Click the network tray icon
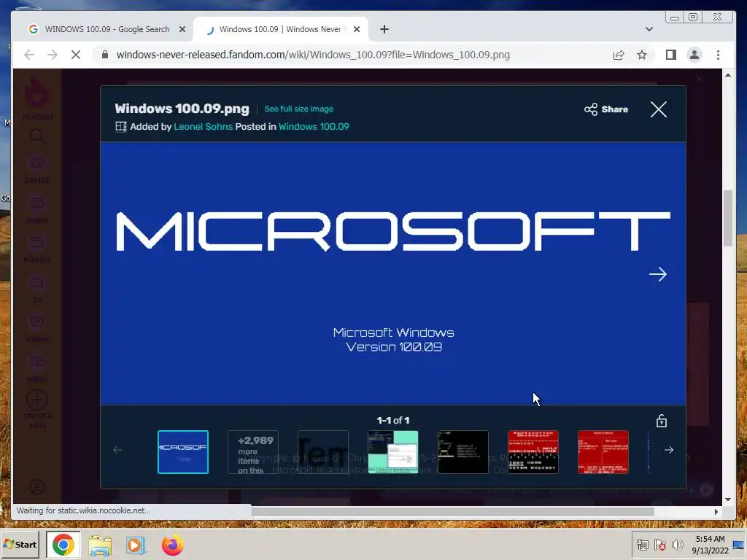 (x=642, y=545)
